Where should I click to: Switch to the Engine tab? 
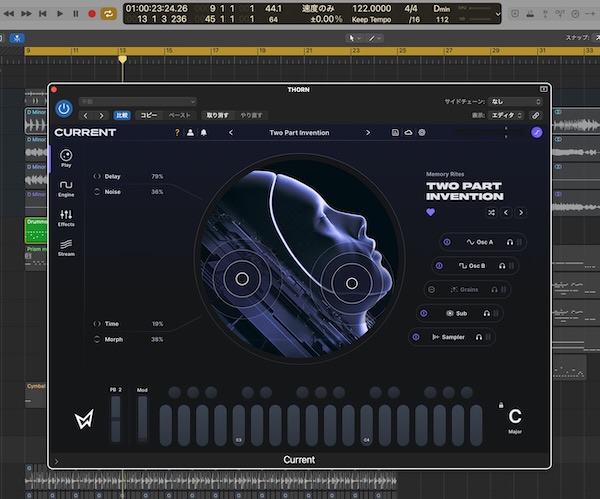click(x=66, y=188)
